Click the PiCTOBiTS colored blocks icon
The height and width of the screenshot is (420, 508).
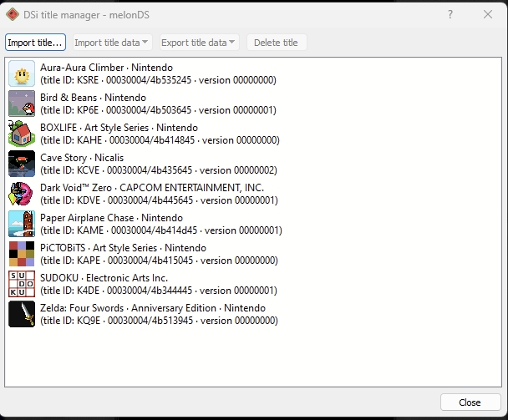pyautogui.click(x=21, y=254)
